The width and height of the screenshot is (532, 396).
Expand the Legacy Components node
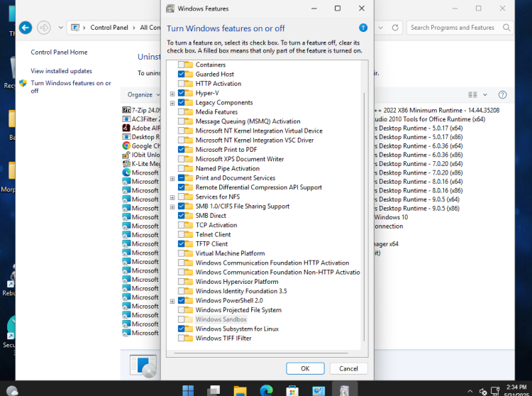pos(172,103)
